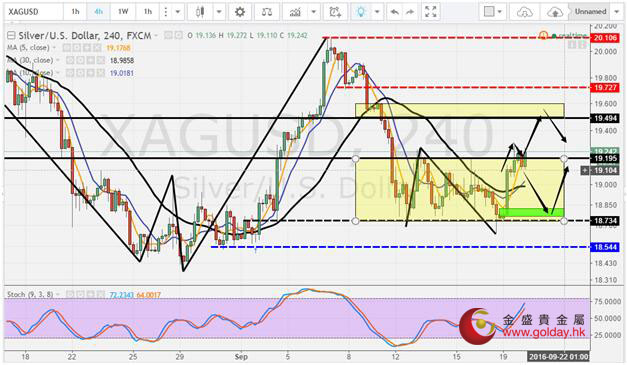Screen dimensions: 627x365
Task: Open dropdown next to Unnamed layout
Action: [616, 12]
